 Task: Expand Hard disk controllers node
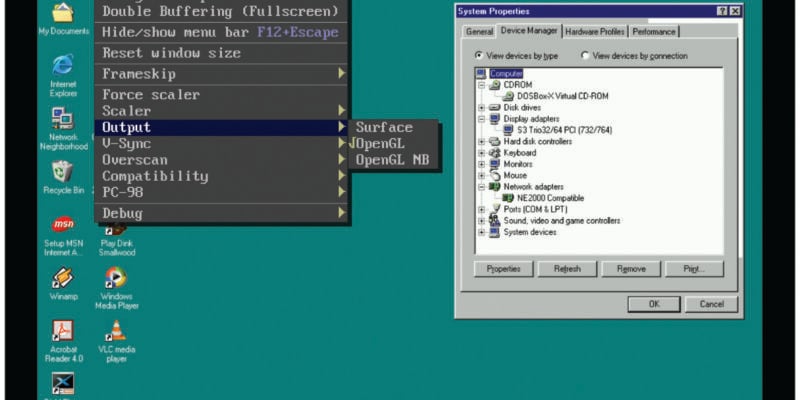coord(481,141)
